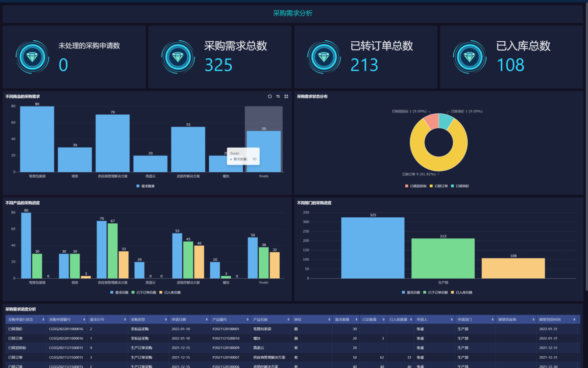Open sort arrow on 期望到货时间 column
The image size is (588, 368).
574,319
